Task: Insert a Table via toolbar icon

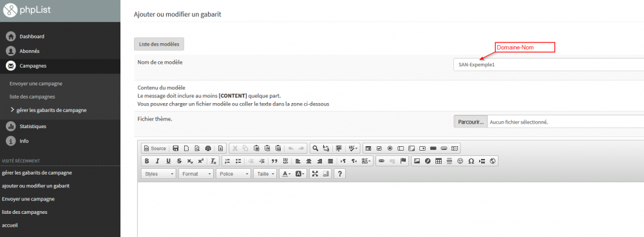Action: click(438, 161)
